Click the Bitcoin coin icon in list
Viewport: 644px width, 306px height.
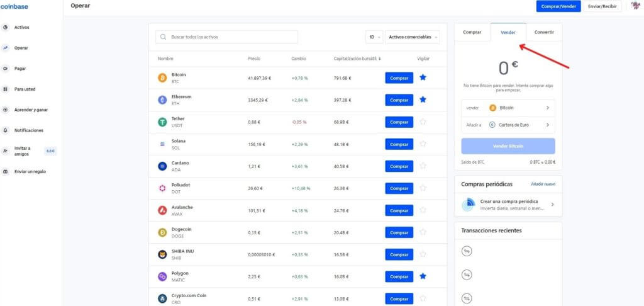[163, 77]
